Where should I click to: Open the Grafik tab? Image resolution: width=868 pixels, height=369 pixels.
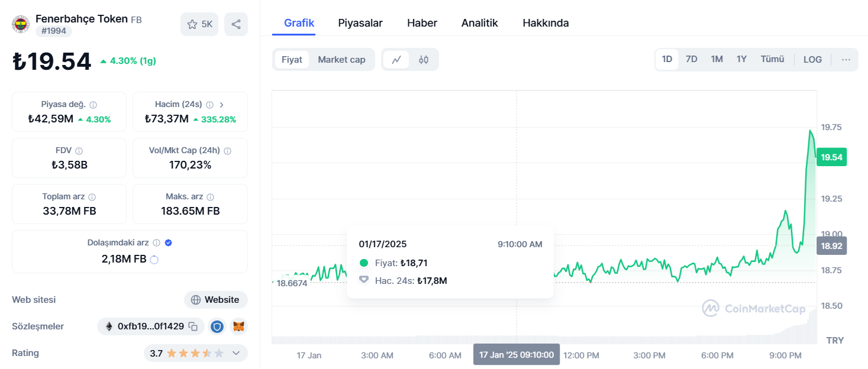(x=299, y=23)
